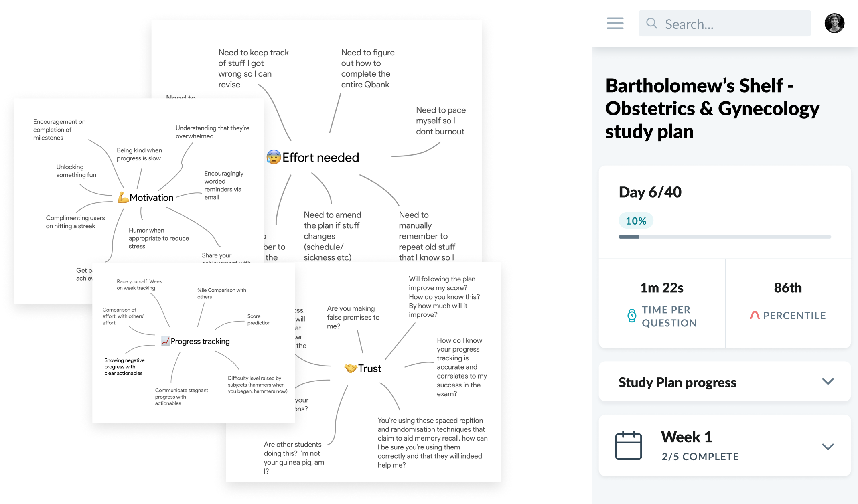Click the Day 6/40 progress bar
The image size is (858, 504).
tap(724, 237)
